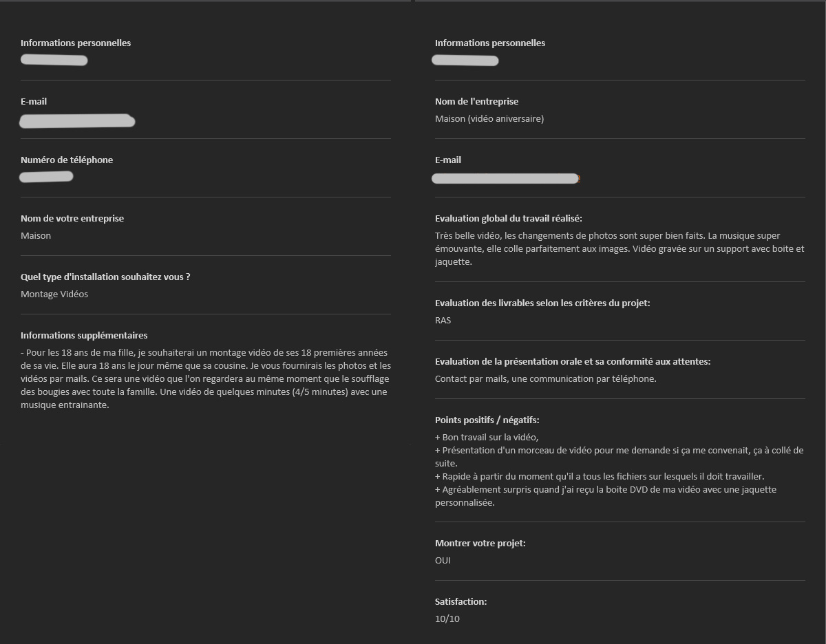The width and height of the screenshot is (826, 644).
Task: Click the "Informations supplémentaires" heading
Action: [x=84, y=336]
